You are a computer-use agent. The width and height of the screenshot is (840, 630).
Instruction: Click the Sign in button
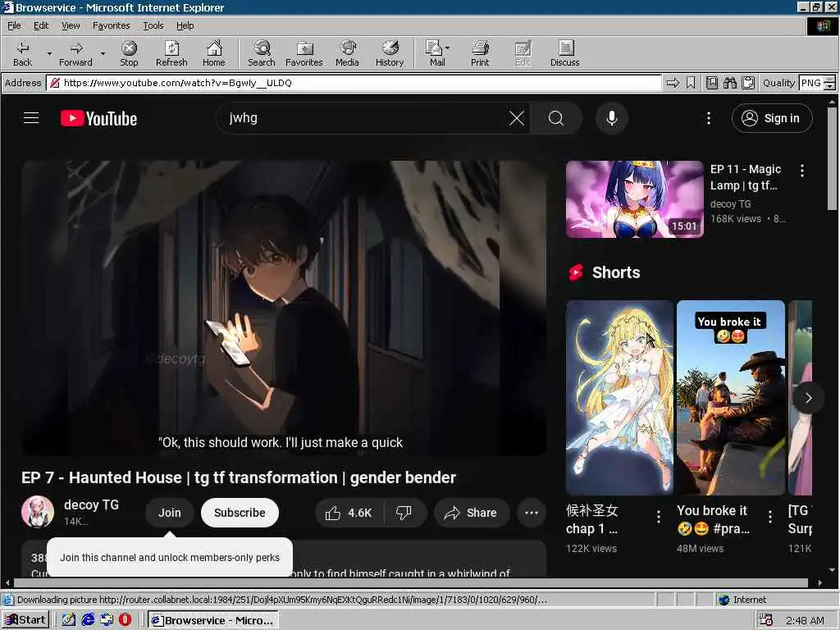pyautogui.click(x=771, y=118)
